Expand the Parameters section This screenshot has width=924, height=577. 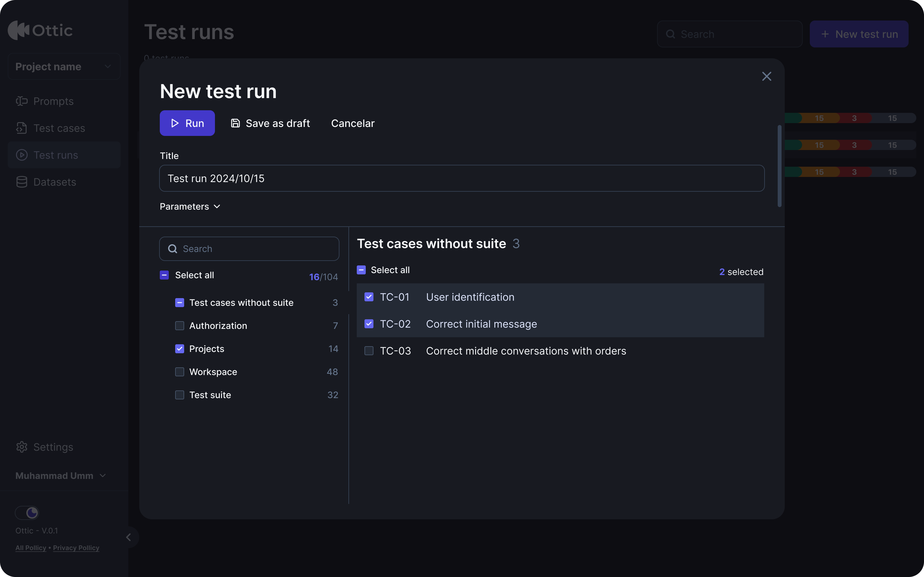click(190, 206)
